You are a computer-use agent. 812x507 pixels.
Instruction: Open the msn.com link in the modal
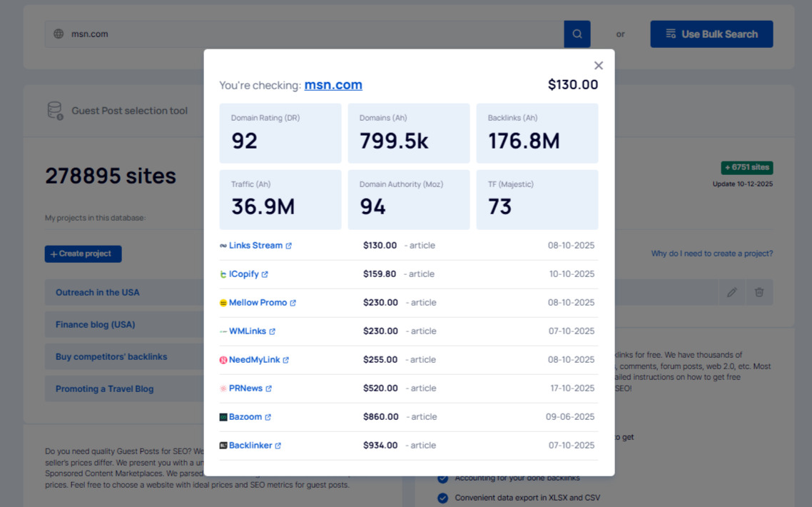pos(333,84)
